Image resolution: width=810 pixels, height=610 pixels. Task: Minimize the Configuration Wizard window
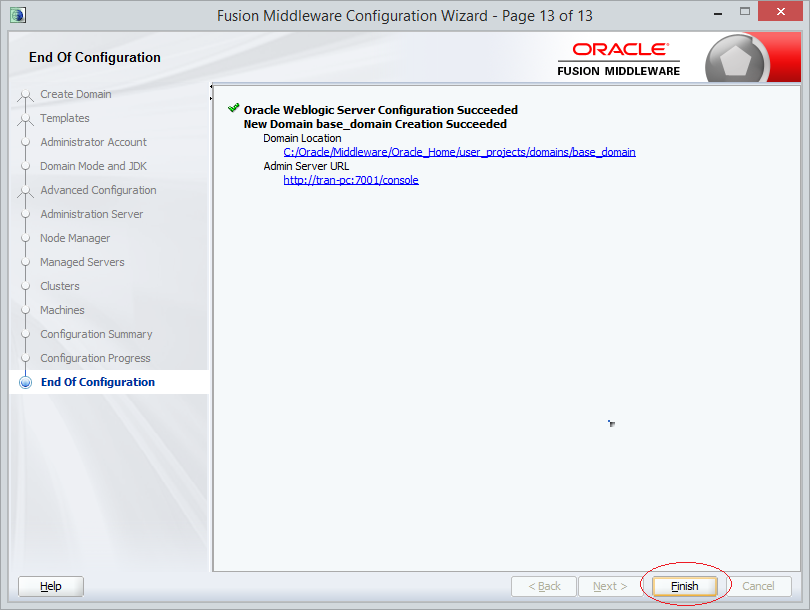click(718, 12)
